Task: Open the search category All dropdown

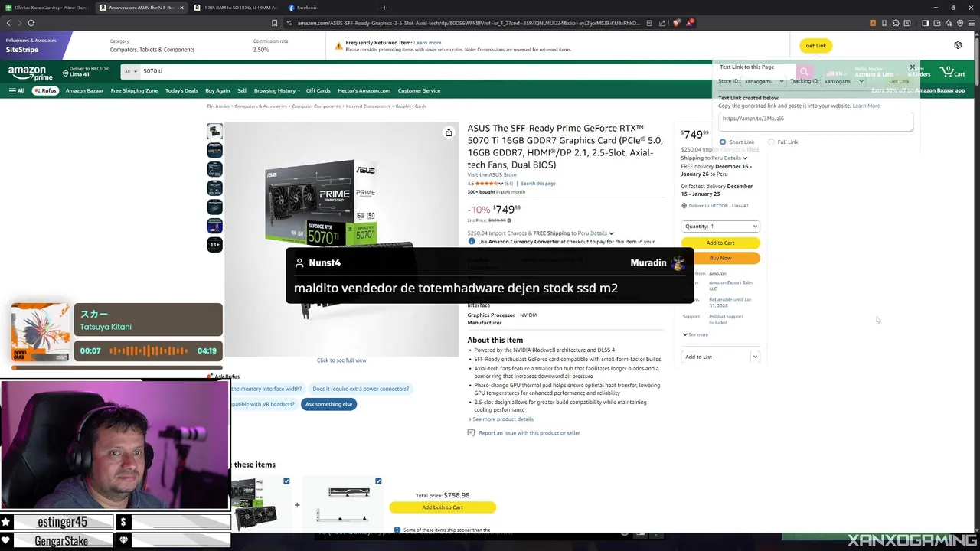Action: tap(130, 71)
